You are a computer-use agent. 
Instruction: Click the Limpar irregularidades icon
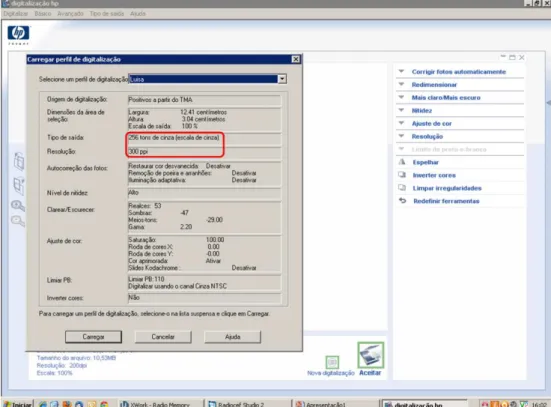click(x=402, y=188)
